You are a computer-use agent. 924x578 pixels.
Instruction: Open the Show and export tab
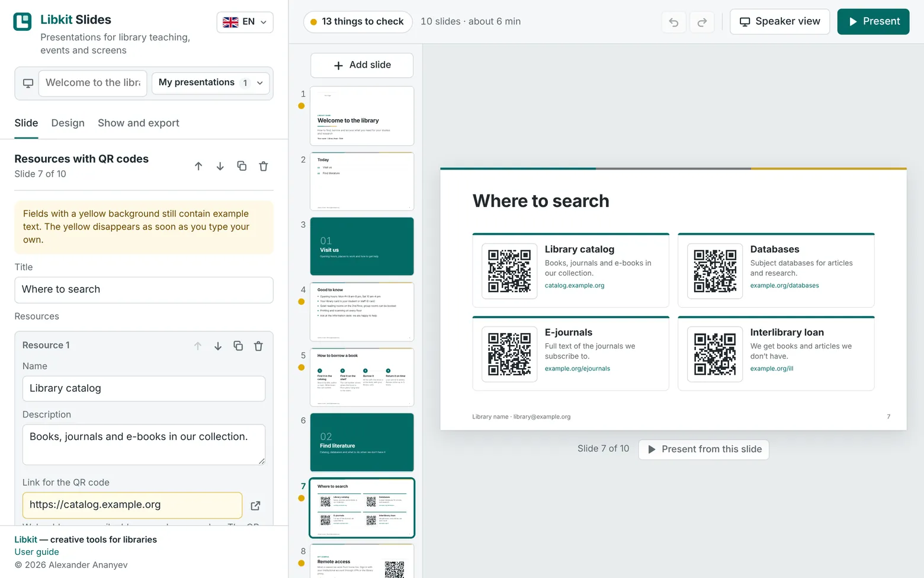coord(139,123)
